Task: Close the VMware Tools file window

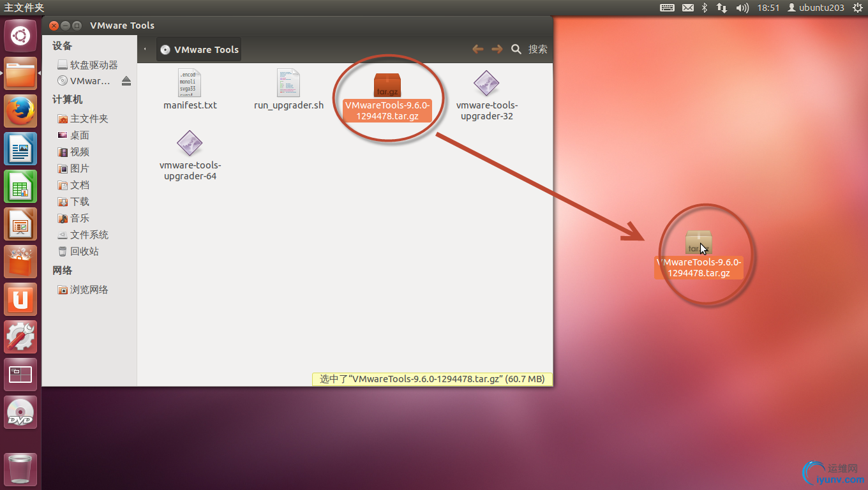Action: click(54, 26)
